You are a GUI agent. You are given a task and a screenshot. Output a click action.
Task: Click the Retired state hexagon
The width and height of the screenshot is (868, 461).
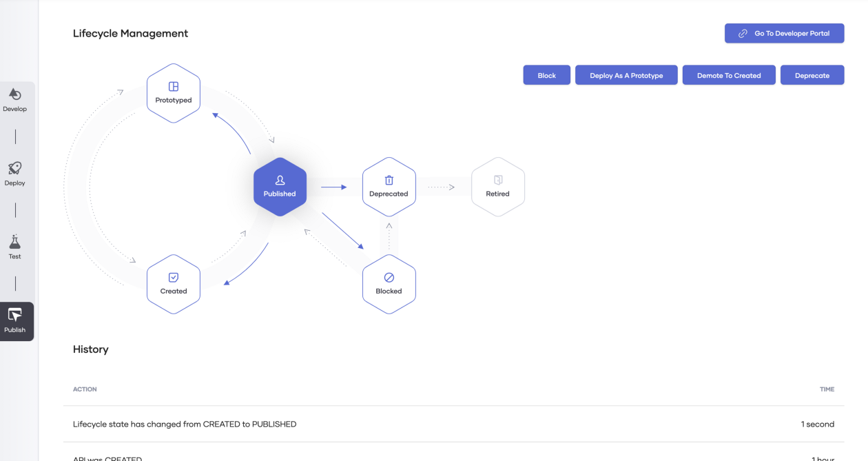pyautogui.click(x=497, y=186)
